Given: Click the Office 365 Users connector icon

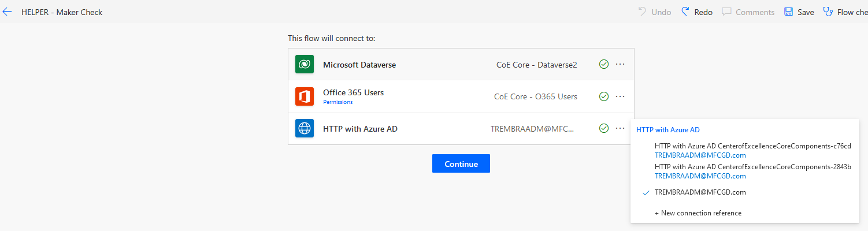Looking at the screenshot, I should coord(305,96).
